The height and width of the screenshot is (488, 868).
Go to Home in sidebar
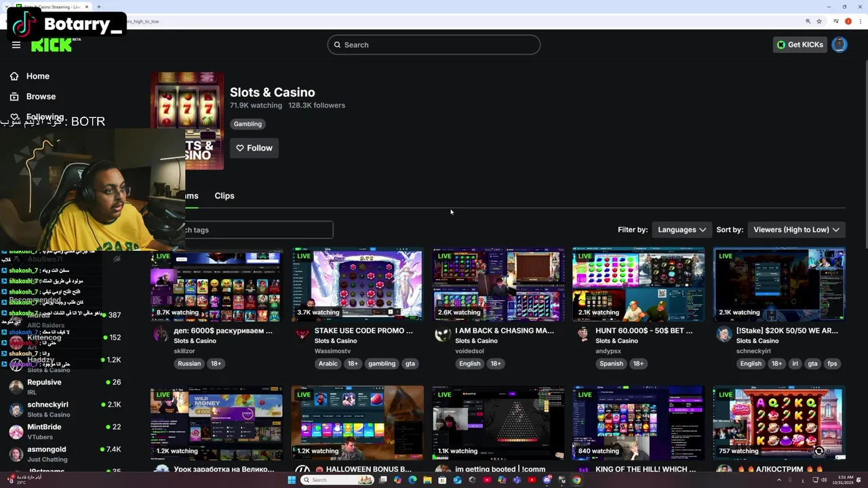[38, 76]
